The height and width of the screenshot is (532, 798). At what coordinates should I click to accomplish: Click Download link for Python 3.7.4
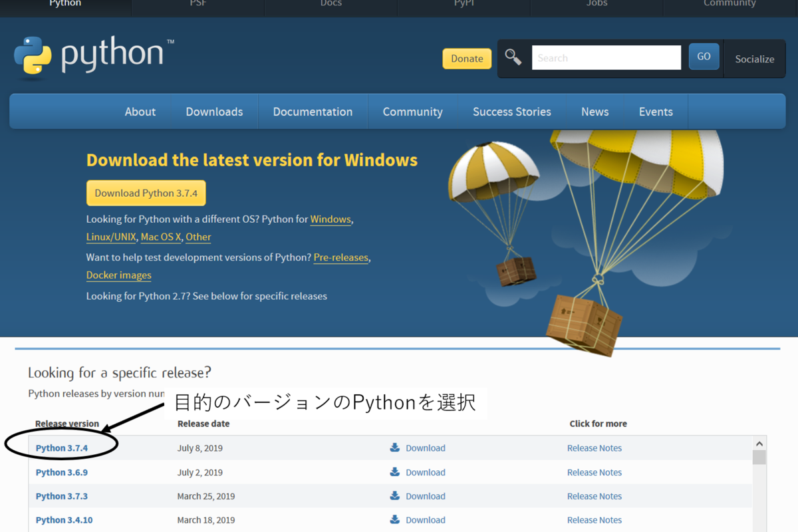point(426,448)
